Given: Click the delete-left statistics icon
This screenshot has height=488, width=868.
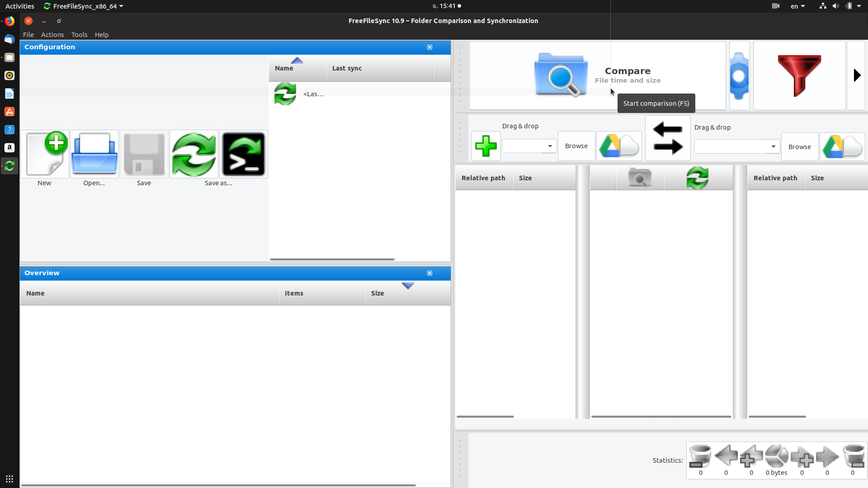Looking at the screenshot, I should 700,456.
